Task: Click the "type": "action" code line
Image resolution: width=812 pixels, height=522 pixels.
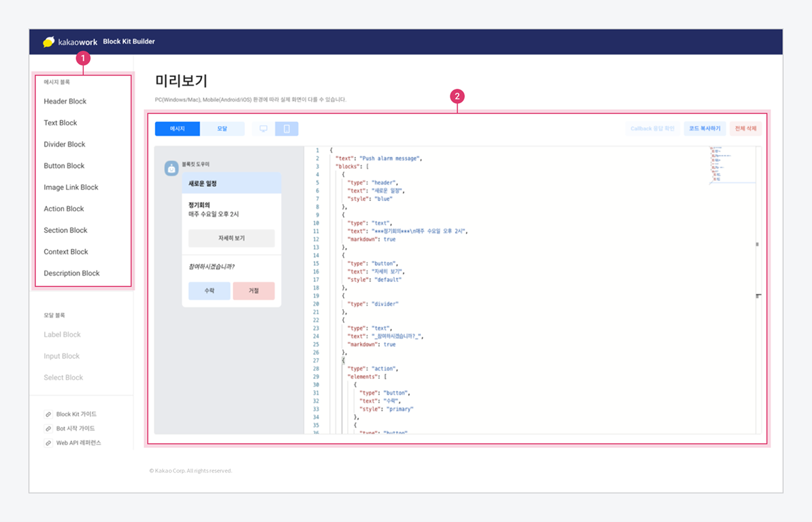Action: click(373, 369)
